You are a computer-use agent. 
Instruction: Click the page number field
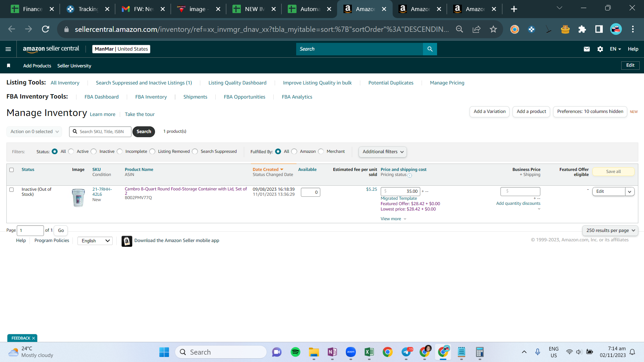[30, 231]
